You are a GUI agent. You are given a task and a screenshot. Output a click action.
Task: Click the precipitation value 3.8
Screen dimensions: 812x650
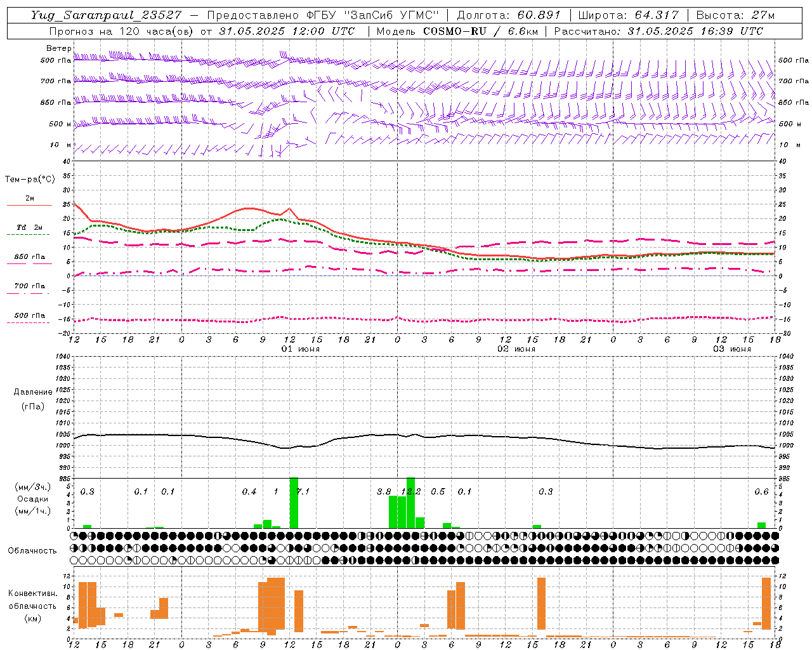point(384,491)
